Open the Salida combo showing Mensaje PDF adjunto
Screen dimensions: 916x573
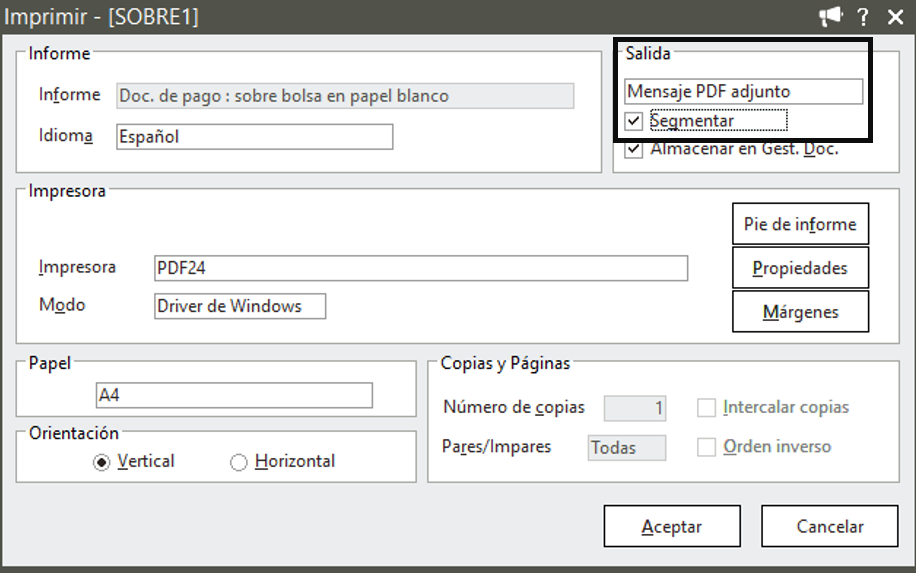coord(743,92)
